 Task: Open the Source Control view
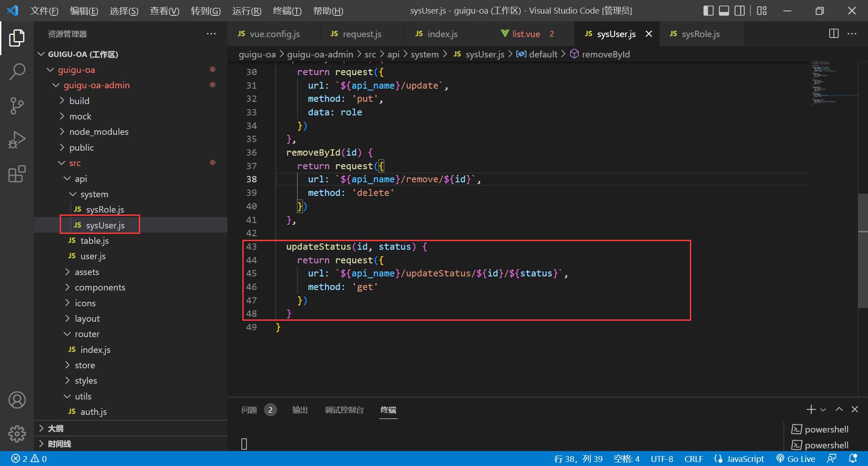[17, 106]
